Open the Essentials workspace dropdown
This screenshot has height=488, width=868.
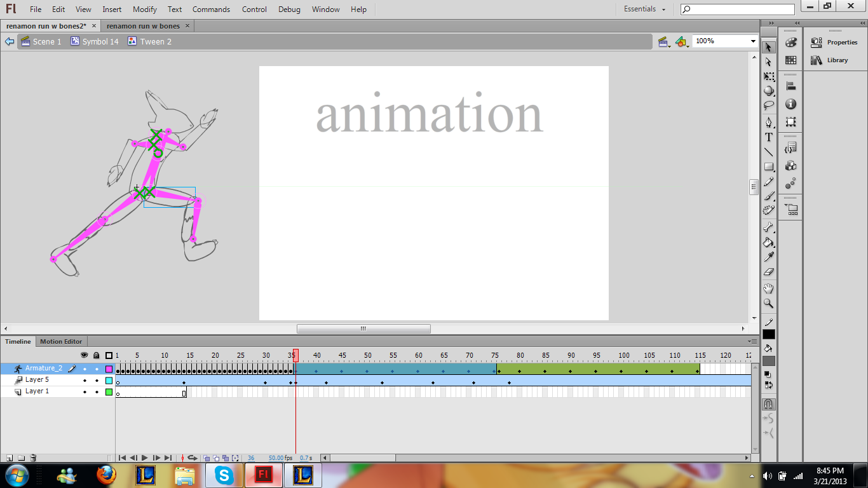pos(644,9)
